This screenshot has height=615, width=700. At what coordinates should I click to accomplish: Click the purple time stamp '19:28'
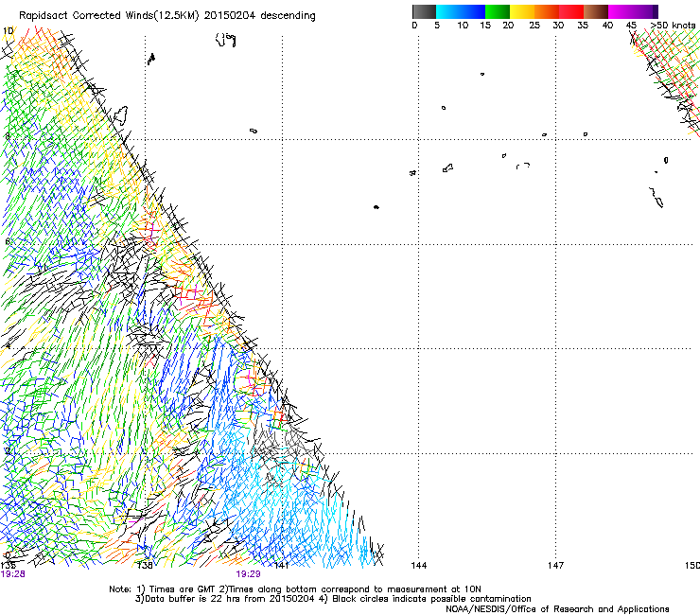pyautogui.click(x=13, y=574)
